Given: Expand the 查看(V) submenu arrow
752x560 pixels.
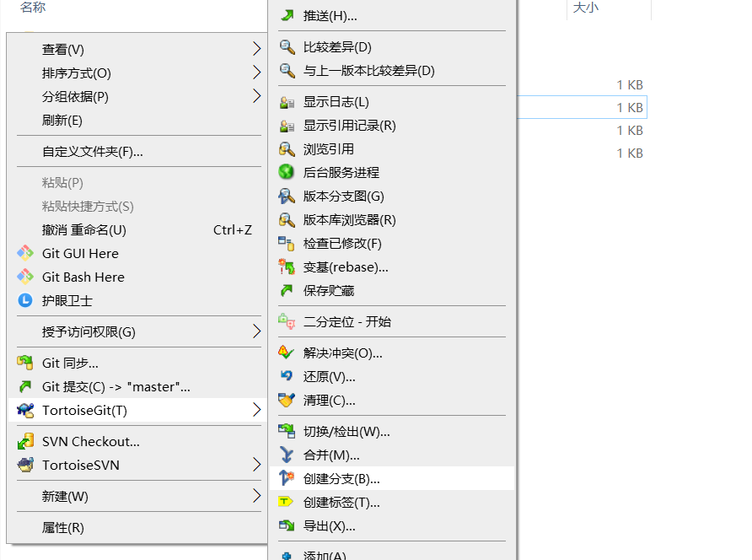Looking at the screenshot, I should click(x=257, y=49).
